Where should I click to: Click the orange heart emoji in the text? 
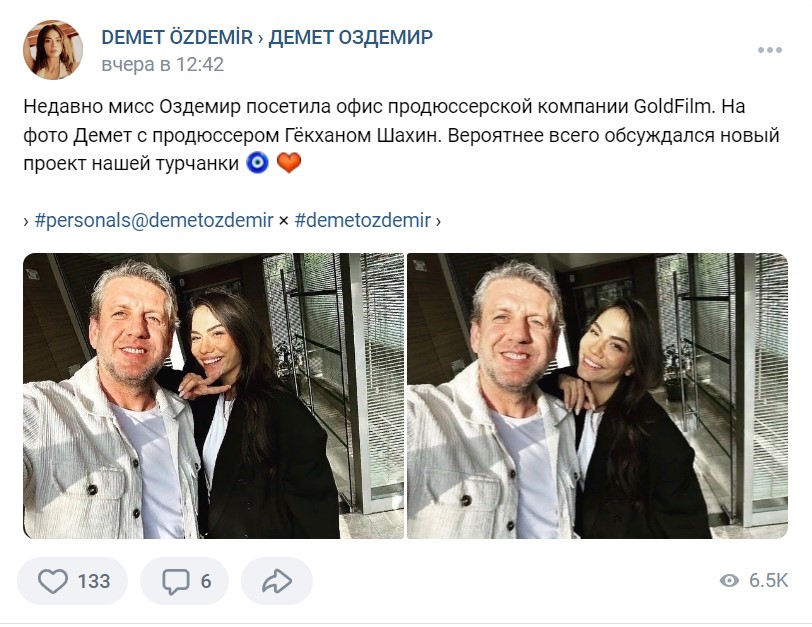(x=289, y=163)
